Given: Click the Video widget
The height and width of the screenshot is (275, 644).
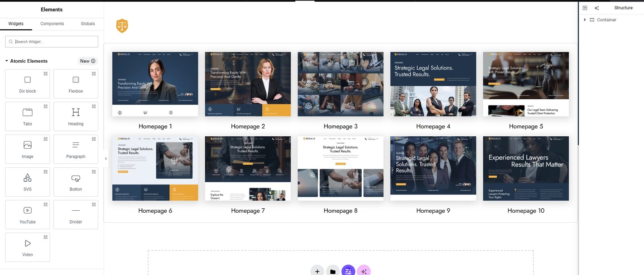Looking at the screenshot, I should [27, 247].
